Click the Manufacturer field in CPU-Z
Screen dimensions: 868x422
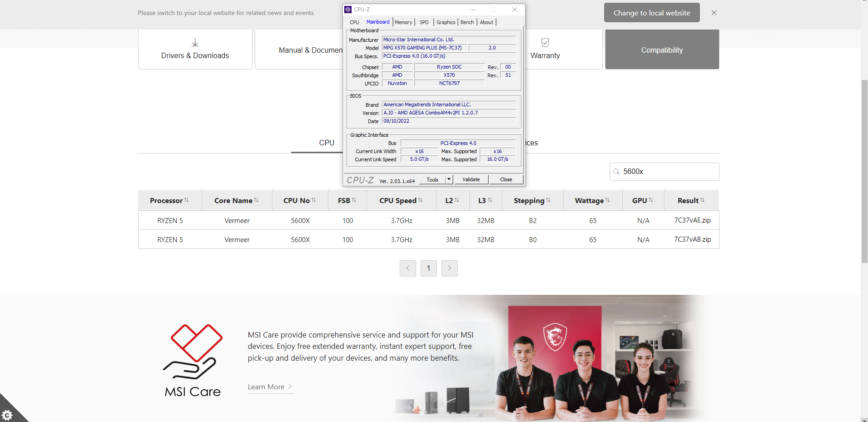tap(449, 40)
